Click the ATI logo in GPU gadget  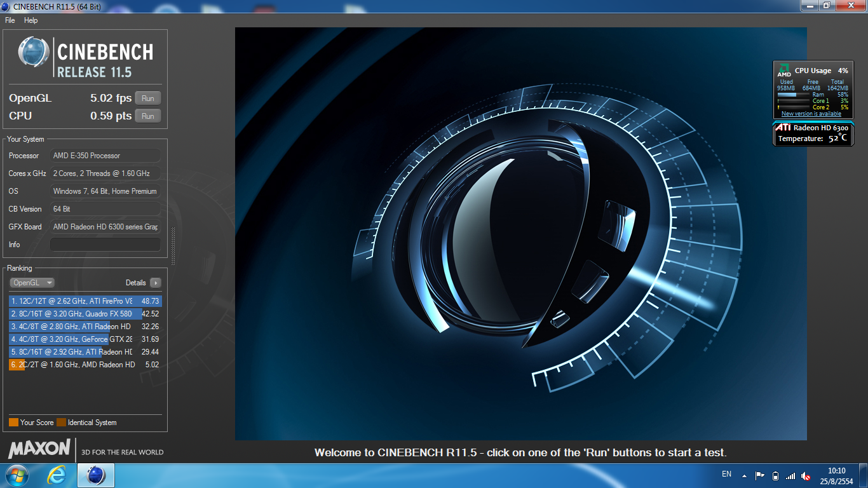click(x=783, y=128)
